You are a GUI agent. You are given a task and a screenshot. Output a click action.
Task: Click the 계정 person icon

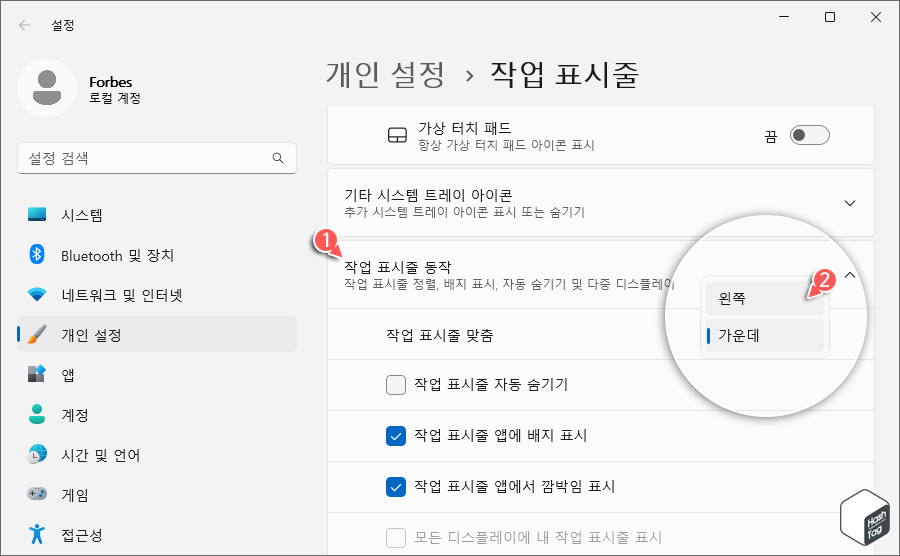point(37,414)
